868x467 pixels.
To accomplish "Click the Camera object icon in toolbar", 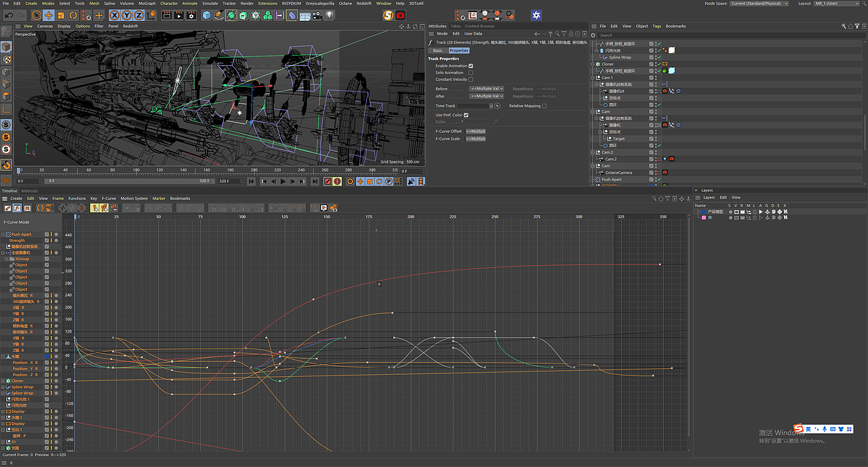I will 317,15.
